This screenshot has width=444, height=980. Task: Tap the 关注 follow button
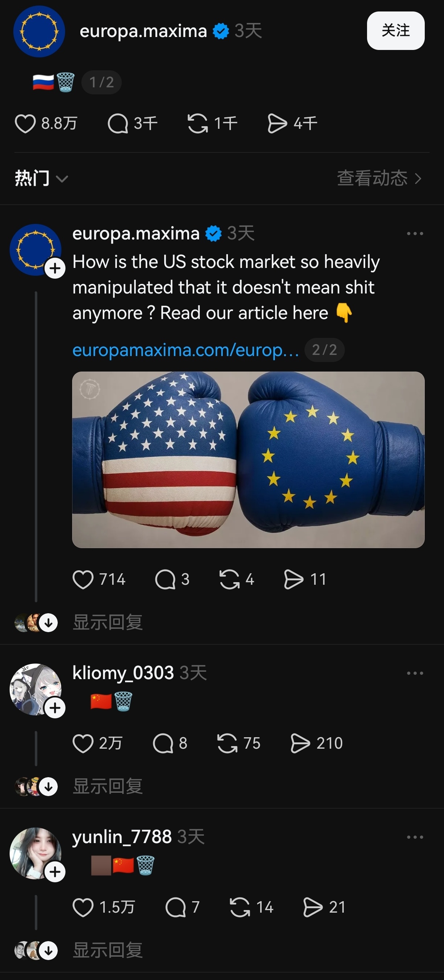(x=396, y=31)
